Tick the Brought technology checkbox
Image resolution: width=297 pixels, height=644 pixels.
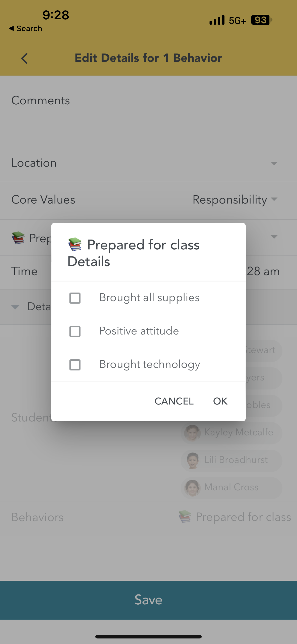click(75, 365)
